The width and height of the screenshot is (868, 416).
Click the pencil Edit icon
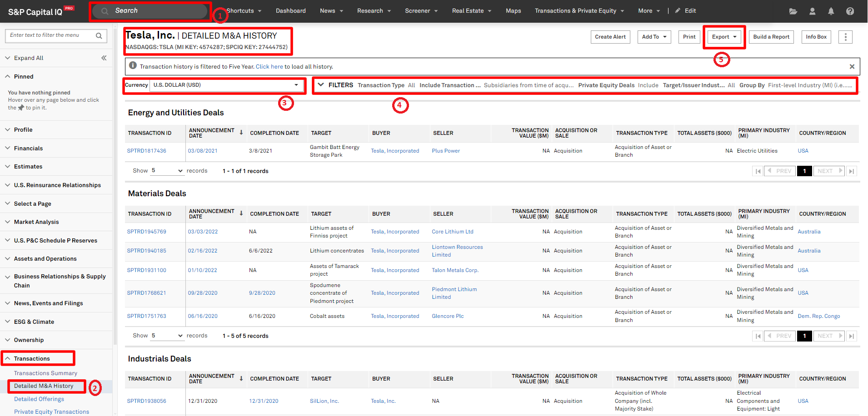tap(678, 11)
